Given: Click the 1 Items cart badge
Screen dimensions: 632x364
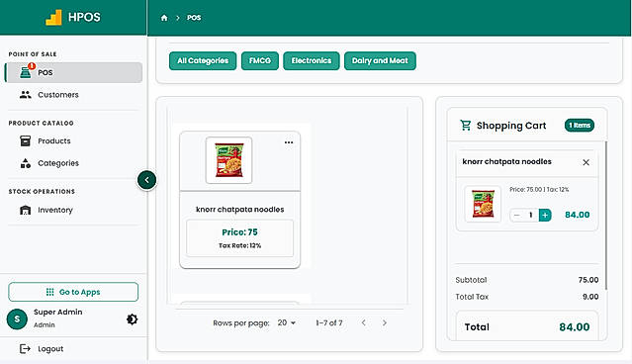Looking at the screenshot, I should [x=580, y=126].
